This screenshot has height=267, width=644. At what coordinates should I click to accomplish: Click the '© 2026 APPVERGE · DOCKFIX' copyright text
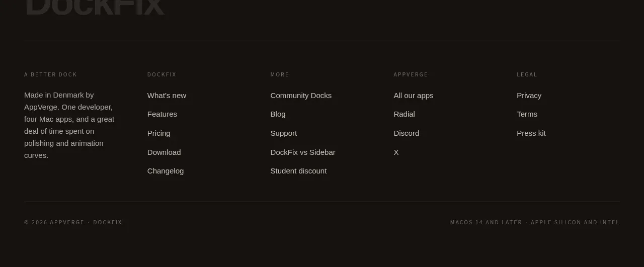(73, 222)
